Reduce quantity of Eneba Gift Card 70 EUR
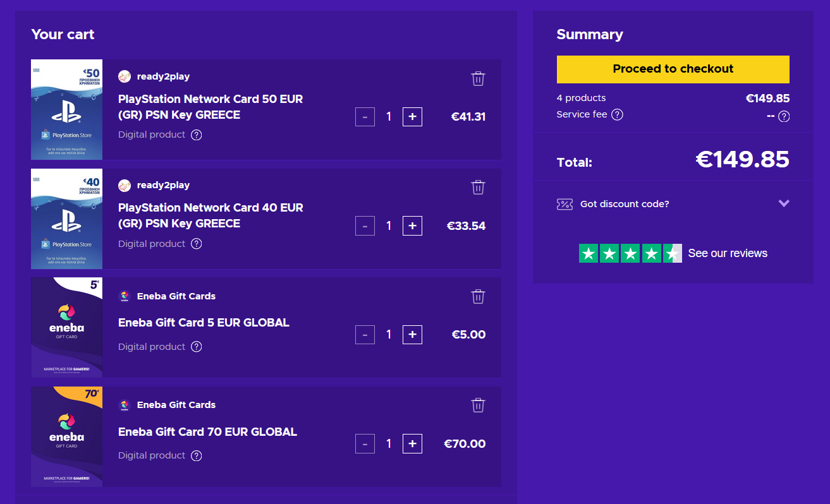Screen dimensions: 830x504 coord(365,444)
